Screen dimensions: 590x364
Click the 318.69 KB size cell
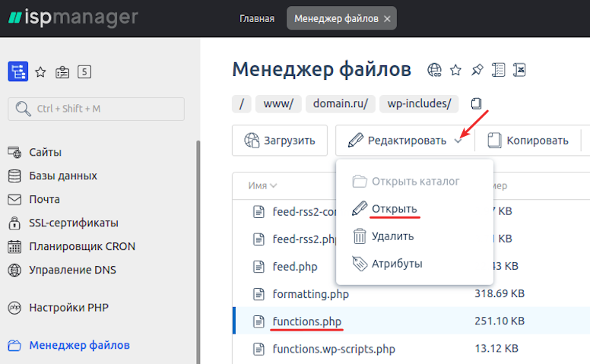pos(500,293)
